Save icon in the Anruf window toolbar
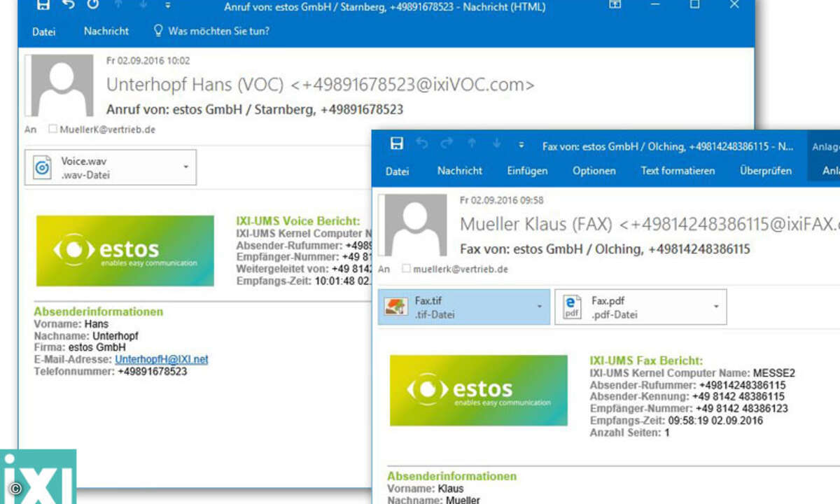 (43, 4)
